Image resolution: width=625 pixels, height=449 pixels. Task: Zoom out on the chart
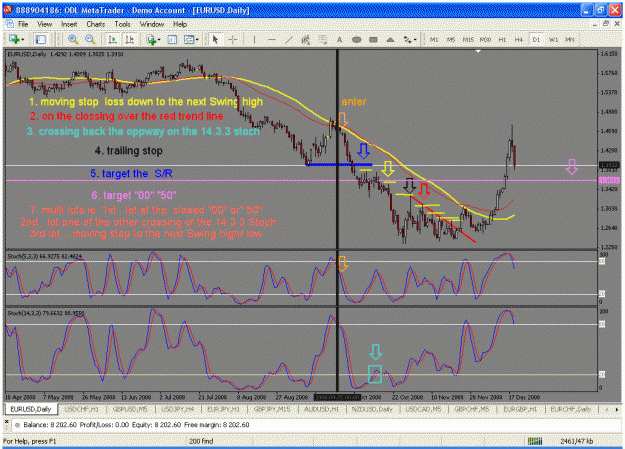point(90,39)
